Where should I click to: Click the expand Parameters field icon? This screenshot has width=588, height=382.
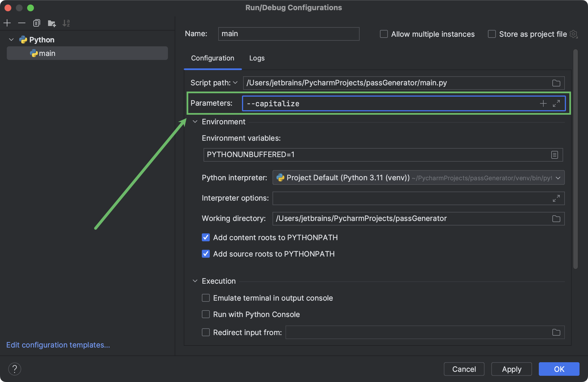556,103
